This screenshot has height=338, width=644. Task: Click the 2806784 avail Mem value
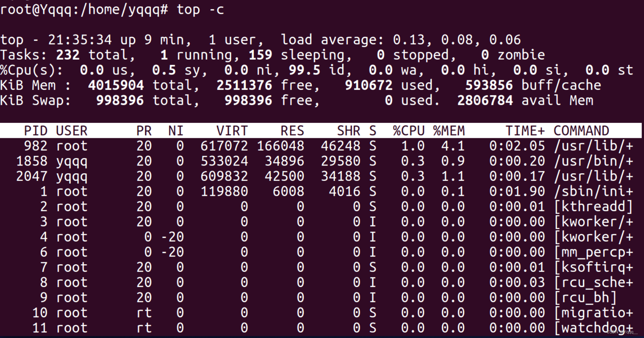[485, 100]
